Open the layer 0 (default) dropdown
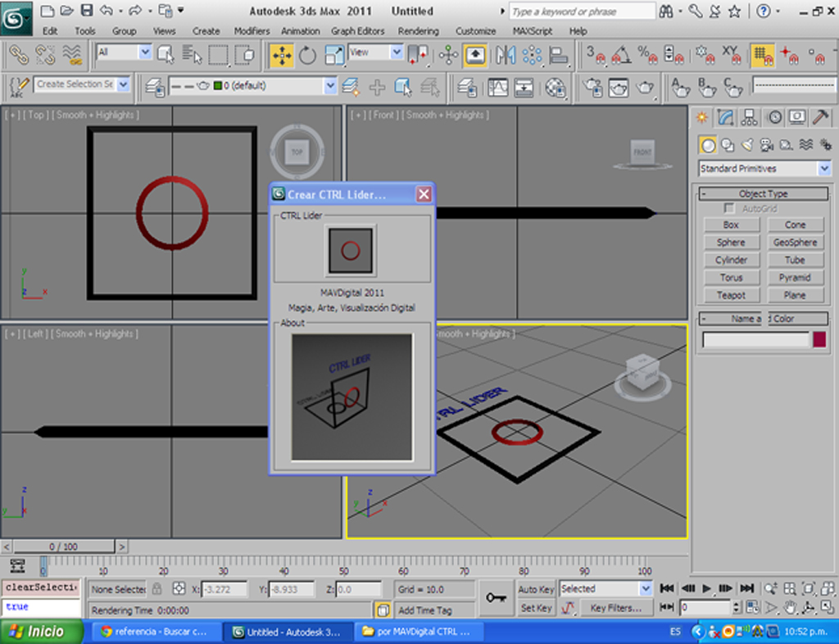Screen dimensions: 839x644 (331, 85)
